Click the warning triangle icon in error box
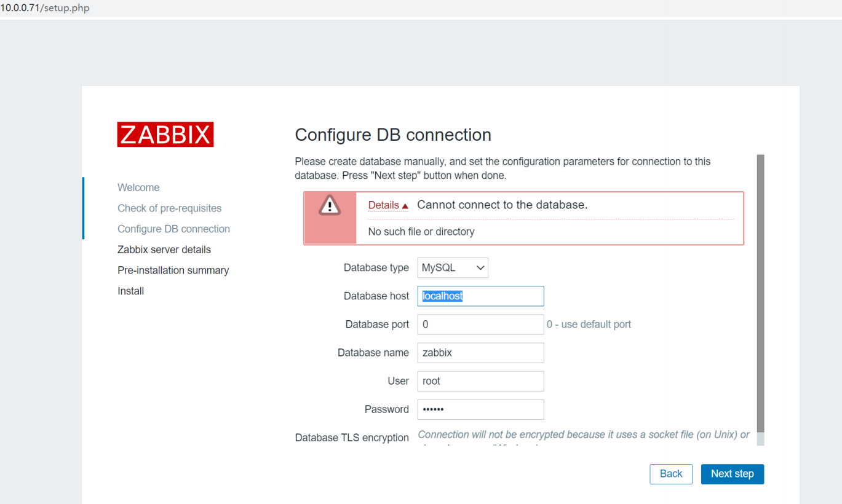The image size is (842, 504). click(x=330, y=205)
